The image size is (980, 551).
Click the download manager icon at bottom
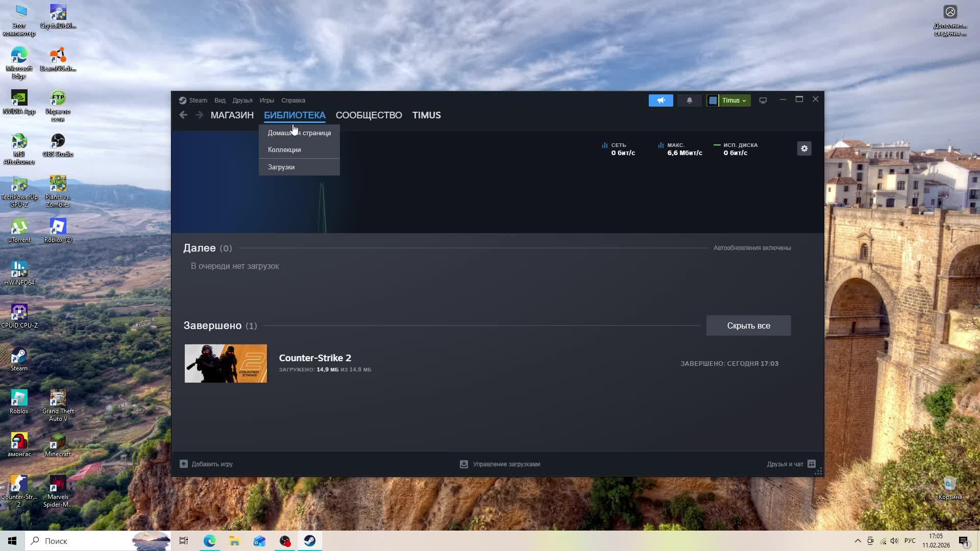click(463, 464)
